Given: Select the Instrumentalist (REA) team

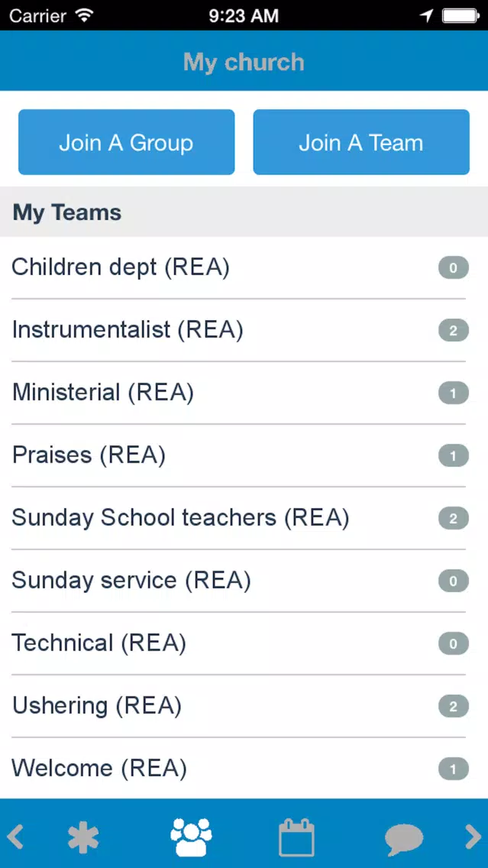Looking at the screenshot, I should (244, 331).
